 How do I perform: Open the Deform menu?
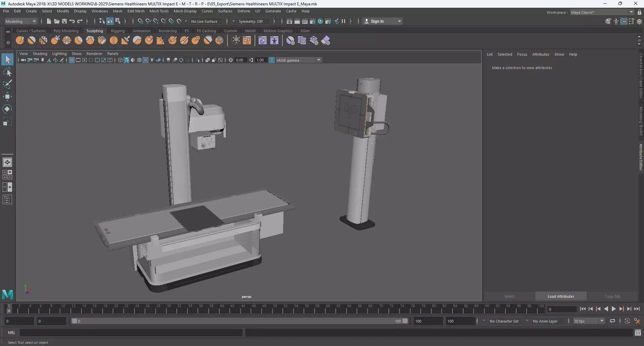[x=244, y=11]
